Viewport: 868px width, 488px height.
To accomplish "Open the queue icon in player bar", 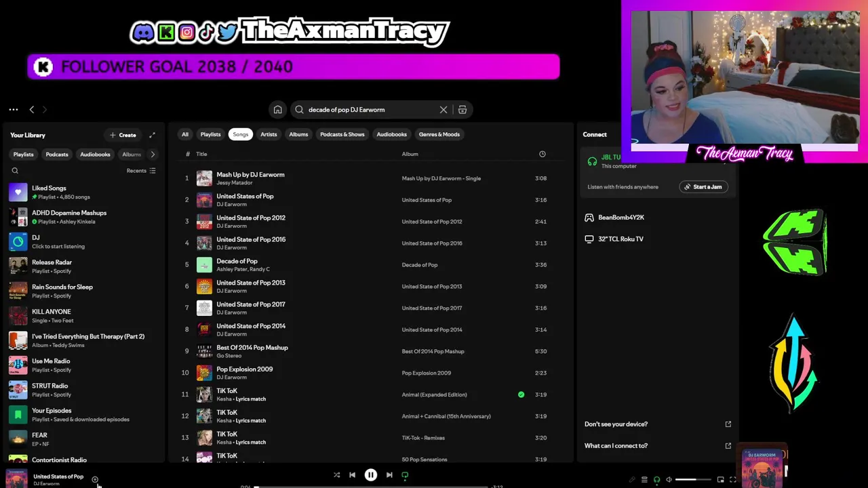I will (644, 480).
